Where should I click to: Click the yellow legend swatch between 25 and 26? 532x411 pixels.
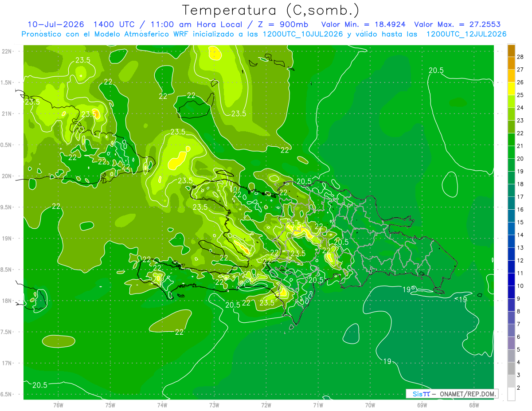[511, 89]
